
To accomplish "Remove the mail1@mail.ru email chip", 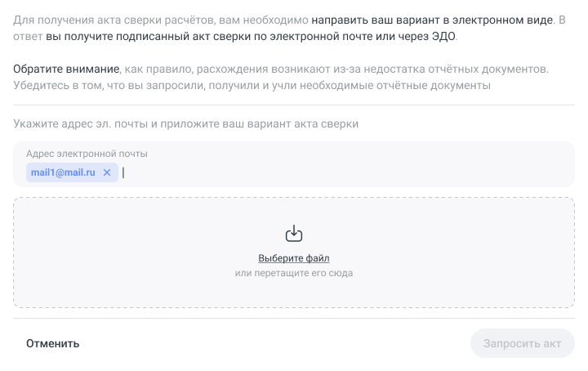I will (107, 172).
